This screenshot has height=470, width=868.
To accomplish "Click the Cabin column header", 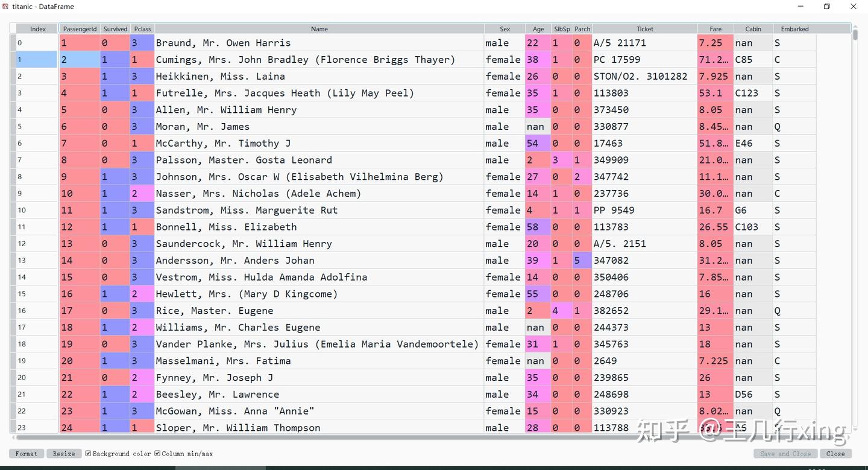I will [753, 29].
